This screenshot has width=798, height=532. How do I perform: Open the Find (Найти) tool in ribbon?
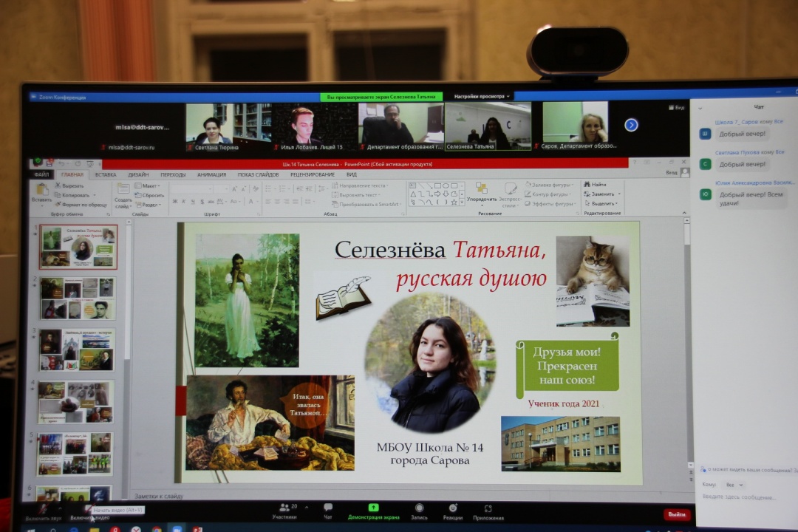[595, 185]
